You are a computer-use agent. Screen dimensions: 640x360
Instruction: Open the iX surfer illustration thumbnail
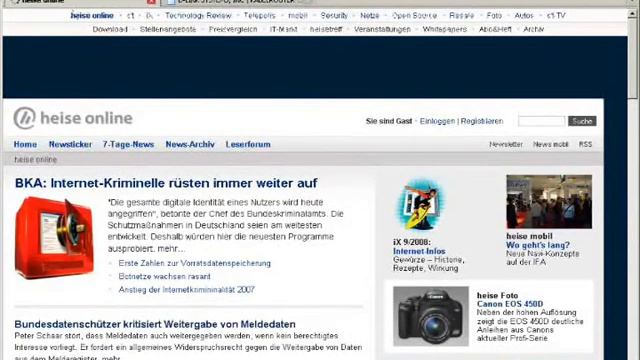420,204
